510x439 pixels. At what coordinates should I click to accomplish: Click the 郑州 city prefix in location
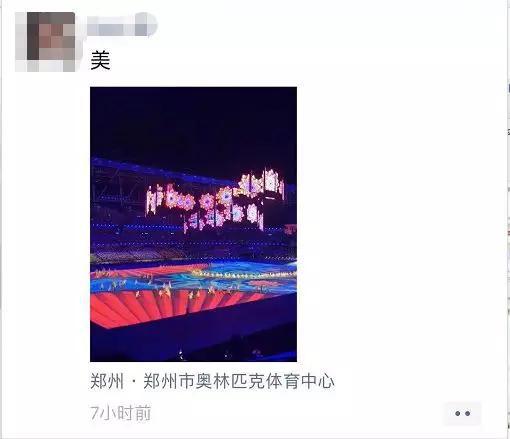point(107,381)
